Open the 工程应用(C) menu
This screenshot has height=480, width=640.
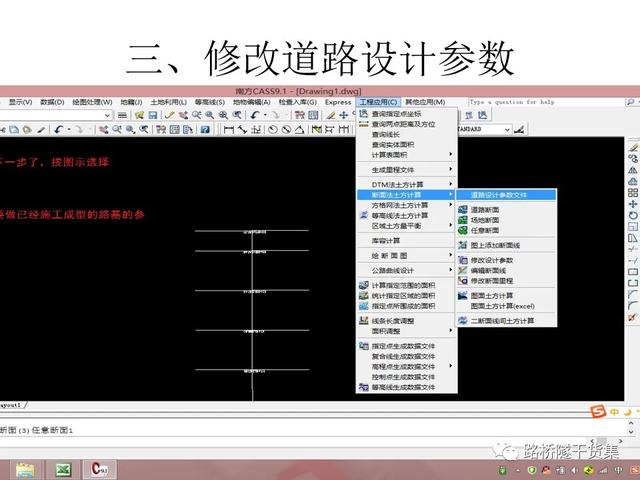tap(378, 102)
